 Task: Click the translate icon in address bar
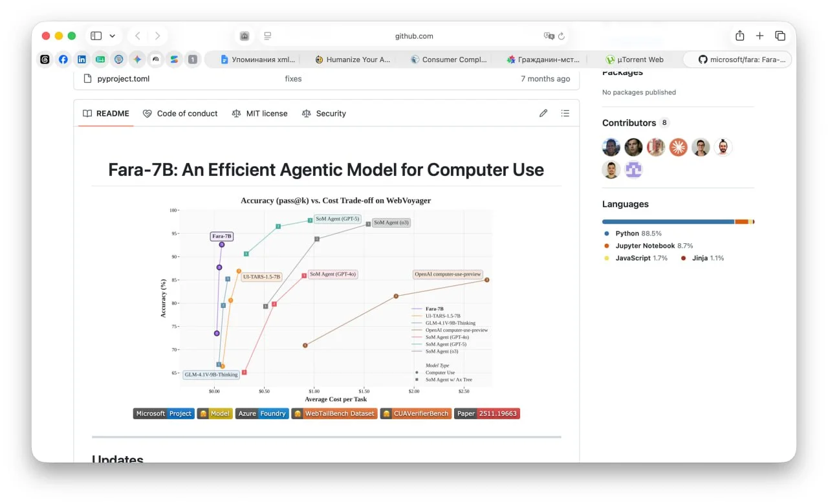pos(549,36)
